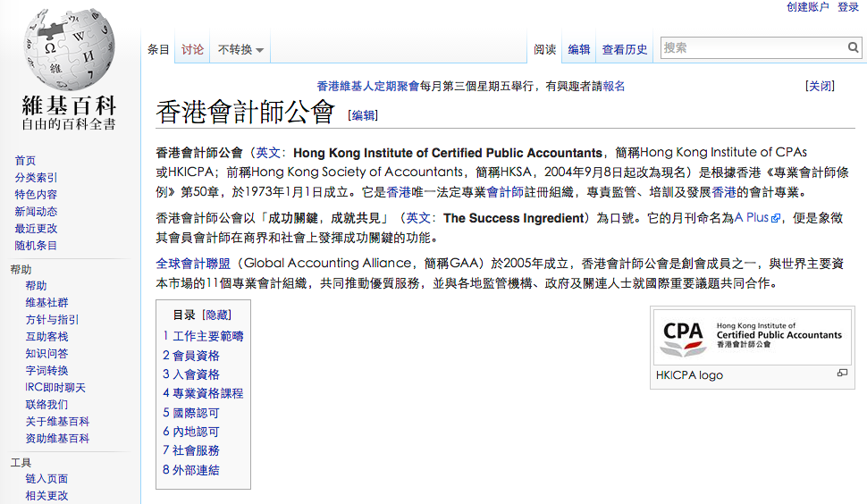
Task: Click the 全球會計聯盟 article link
Action: [193, 264]
